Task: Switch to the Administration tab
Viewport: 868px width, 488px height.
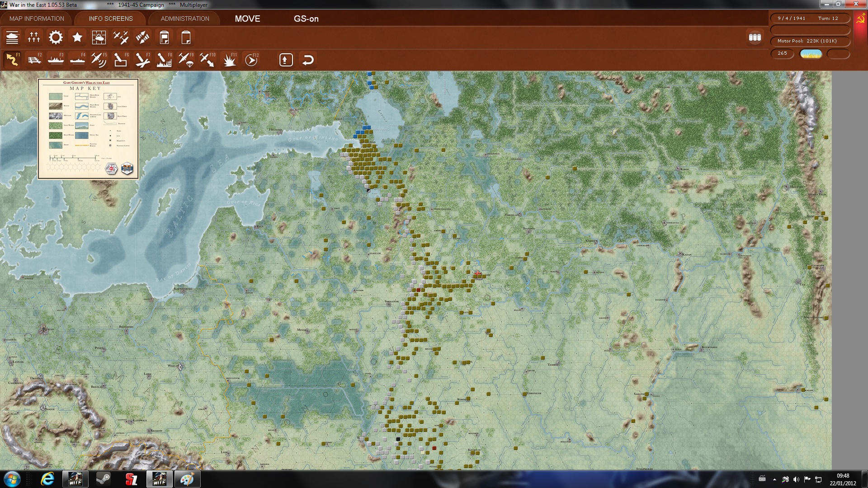Action: [x=185, y=19]
